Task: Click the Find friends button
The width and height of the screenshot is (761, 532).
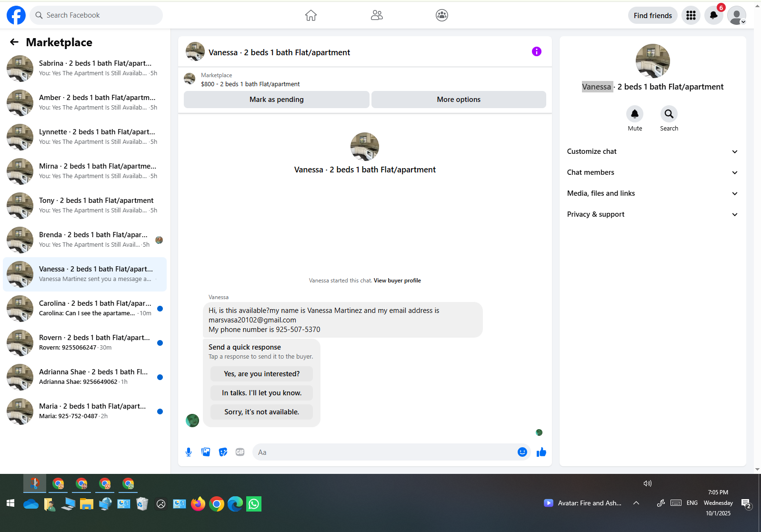Action: point(653,15)
